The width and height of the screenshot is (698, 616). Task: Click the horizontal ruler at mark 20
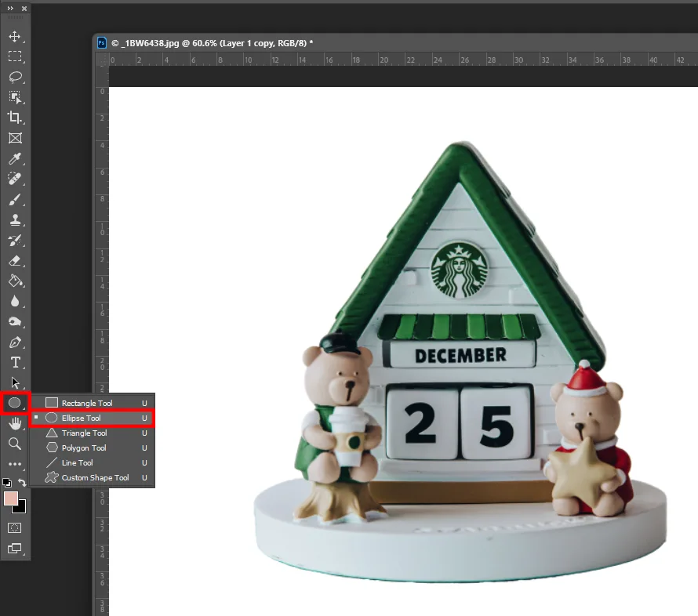(384, 60)
